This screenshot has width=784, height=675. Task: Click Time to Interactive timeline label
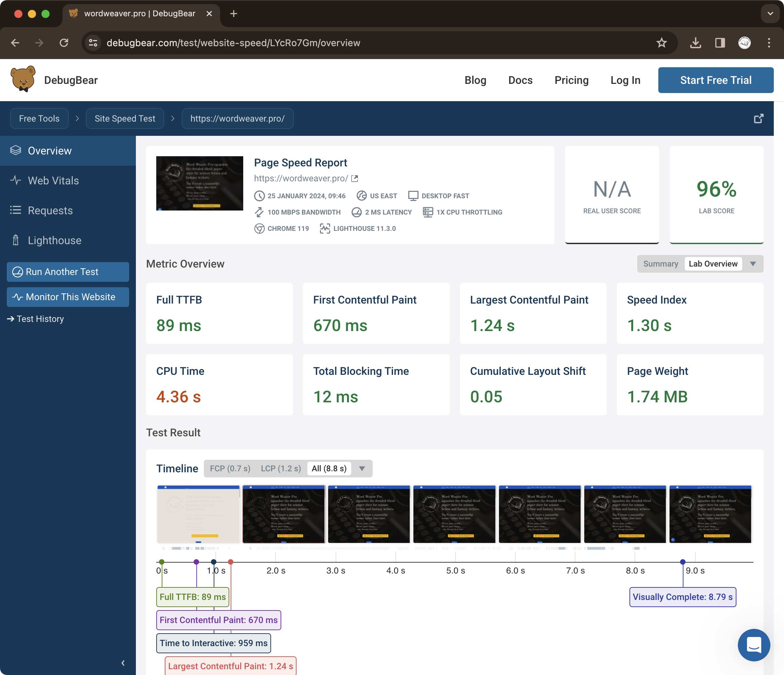213,643
